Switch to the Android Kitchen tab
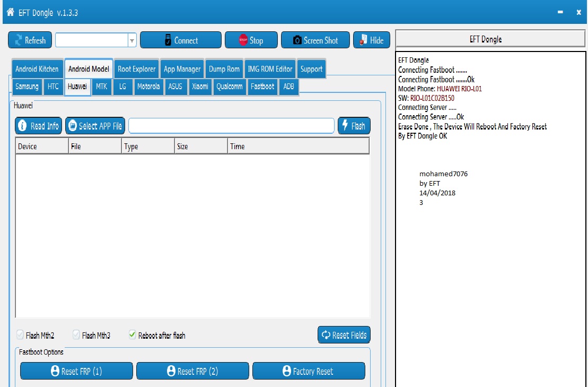This screenshot has height=387, width=588. pyautogui.click(x=37, y=68)
